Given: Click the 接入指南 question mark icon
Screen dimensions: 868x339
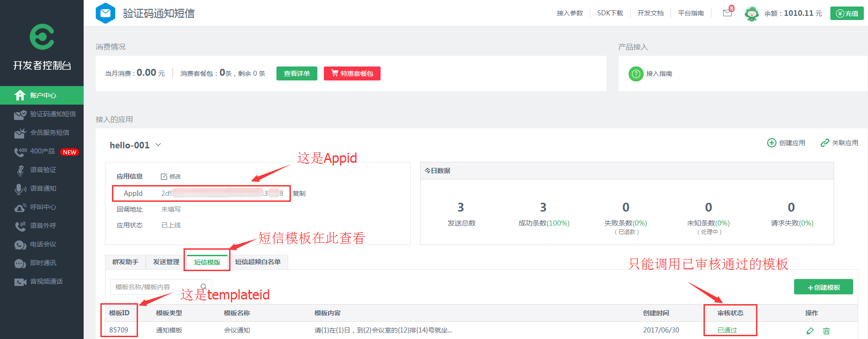Looking at the screenshot, I should point(636,73).
